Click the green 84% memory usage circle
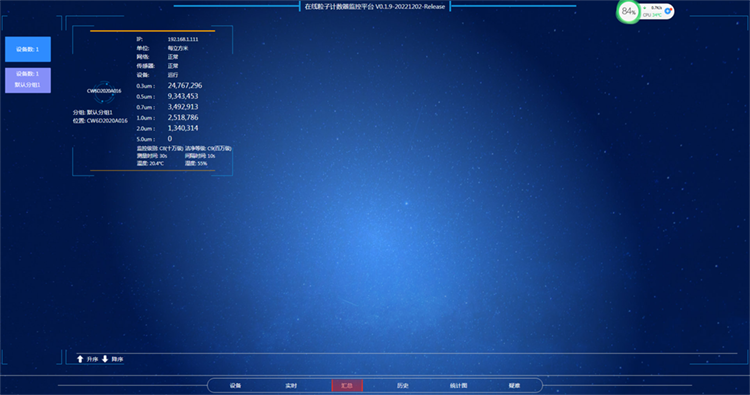This screenshot has width=750, height=395. [628, 11]
